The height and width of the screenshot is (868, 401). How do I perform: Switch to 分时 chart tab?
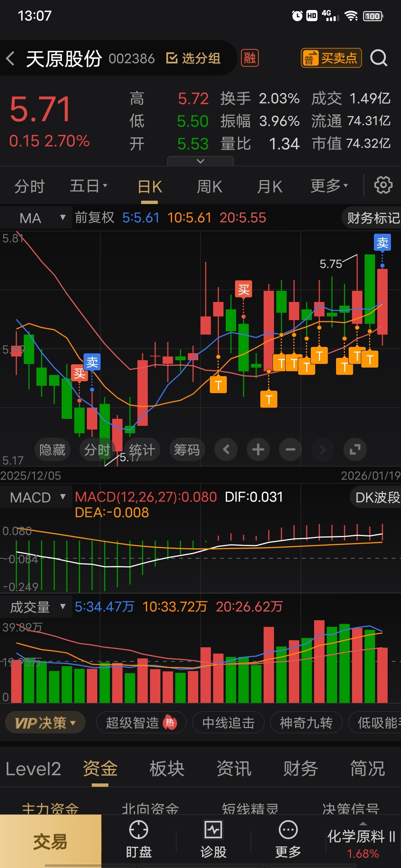[30, 186]
